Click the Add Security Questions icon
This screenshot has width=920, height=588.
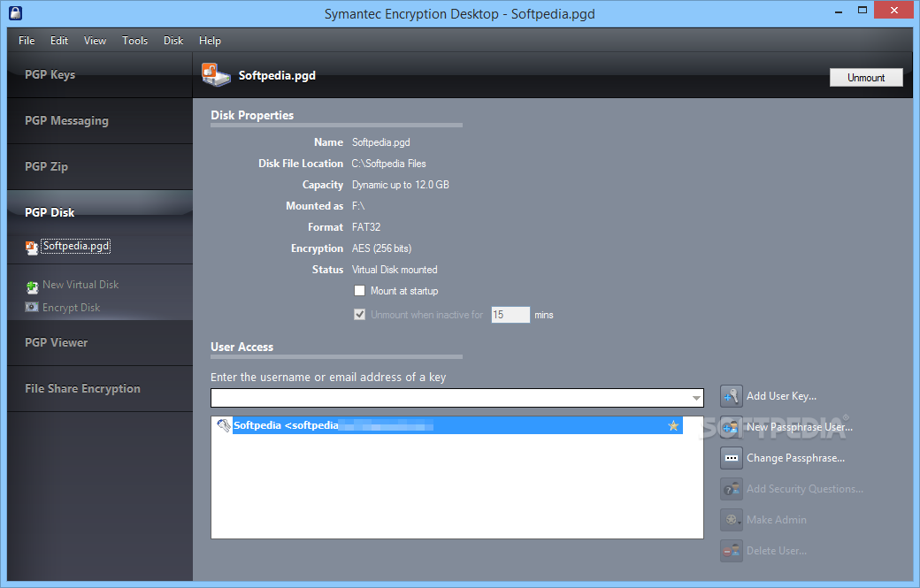click(731, 489)
